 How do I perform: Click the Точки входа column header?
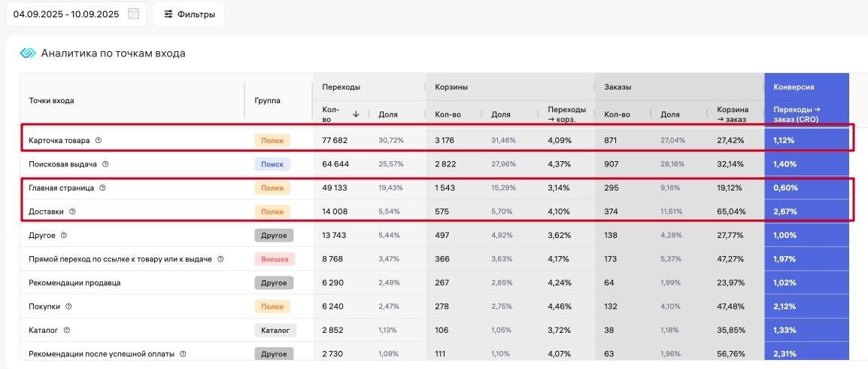[52, 100]
